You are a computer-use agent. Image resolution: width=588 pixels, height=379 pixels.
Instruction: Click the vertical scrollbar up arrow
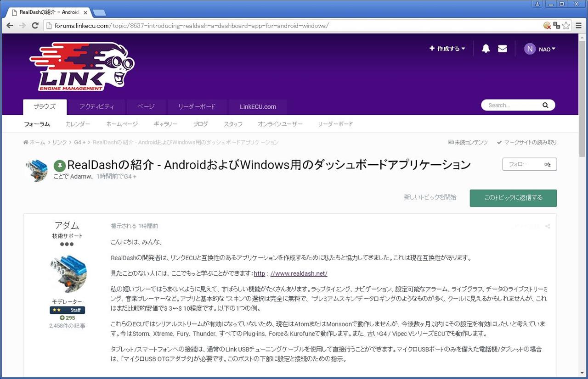(x=582, y=37)
